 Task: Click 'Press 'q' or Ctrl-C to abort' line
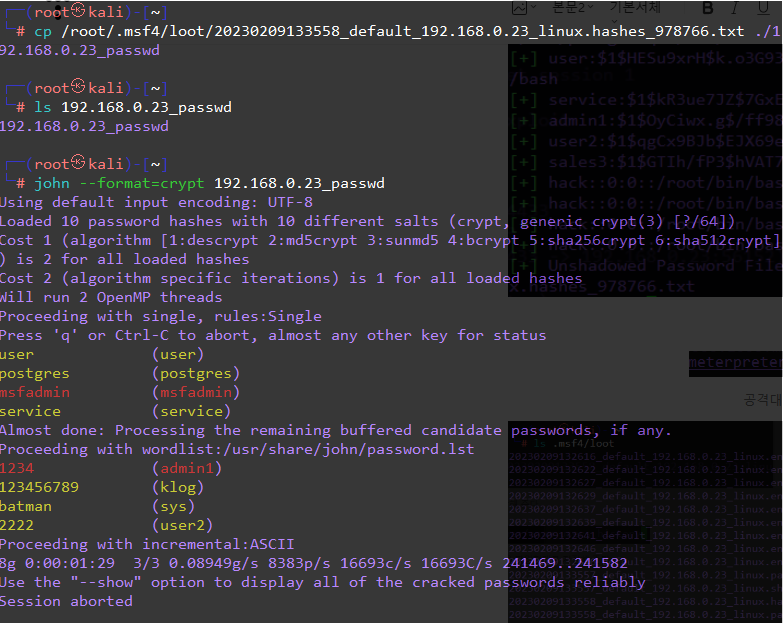tap(273, 335)
